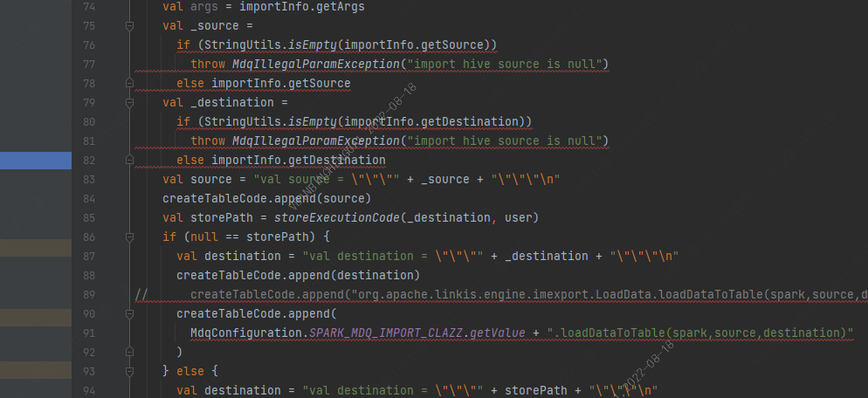
Task: Click importInfo.getSource after else on line 78
Action: click(x=281, y=84)
